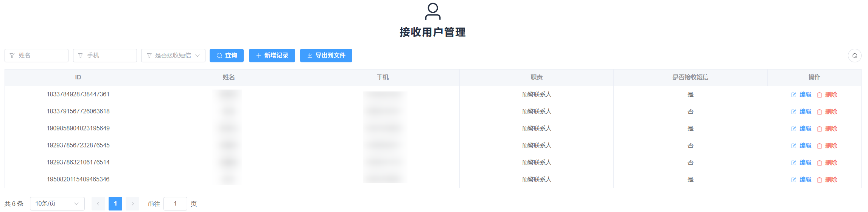The height and width of the screenshot is (212, 868).
Task: Go to the next page arrow
Action: tap(133, 204)
